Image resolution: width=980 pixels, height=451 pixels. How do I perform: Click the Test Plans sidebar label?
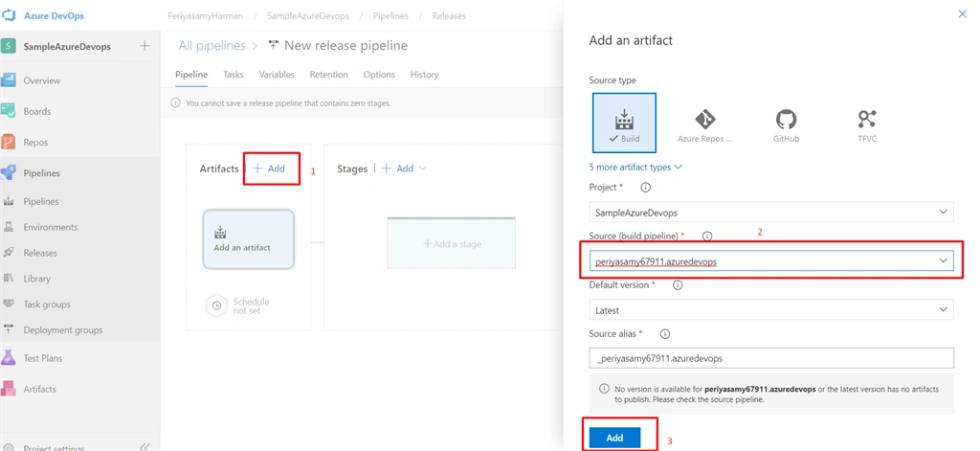click(42, 358)
